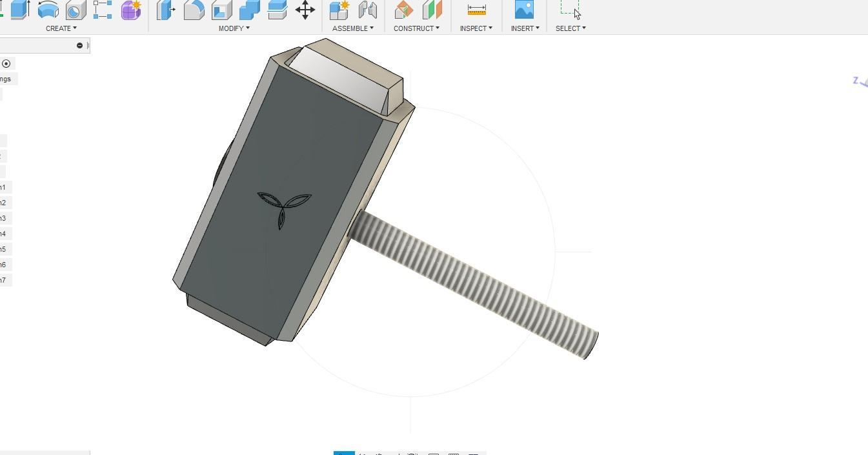868x455 pixels.
Task: Open the INSPECT dropdown menu
Action: pos(476,28)
